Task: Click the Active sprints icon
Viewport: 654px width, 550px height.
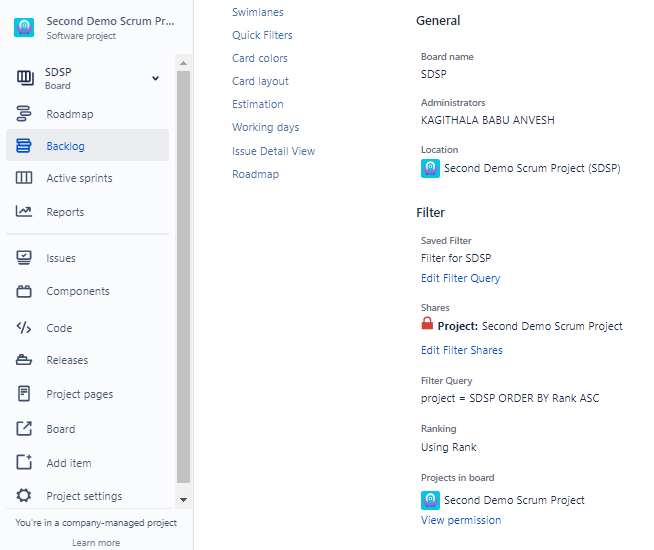Action: click(x=24, y=178)
